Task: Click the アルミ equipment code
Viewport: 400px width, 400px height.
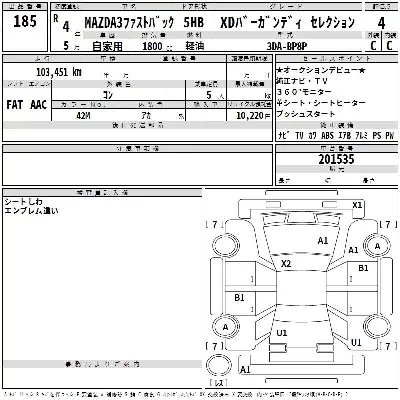Action: pyautogui.click(x=362, y=135)
